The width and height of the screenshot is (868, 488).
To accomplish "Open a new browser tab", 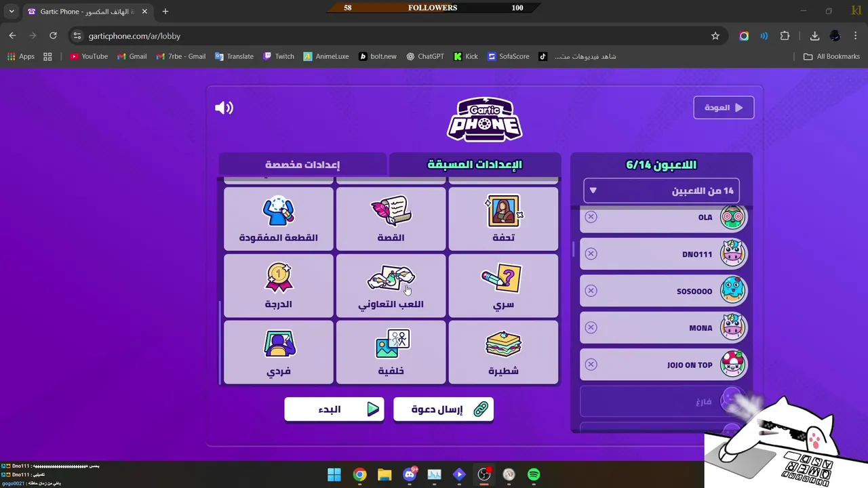I will coord(165,12).
